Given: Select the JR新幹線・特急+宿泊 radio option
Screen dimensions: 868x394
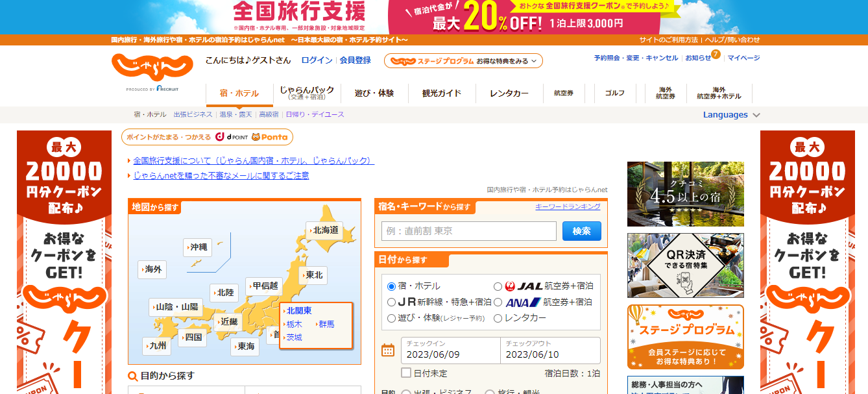Looking at the screenshot, I should pos(391,302).
